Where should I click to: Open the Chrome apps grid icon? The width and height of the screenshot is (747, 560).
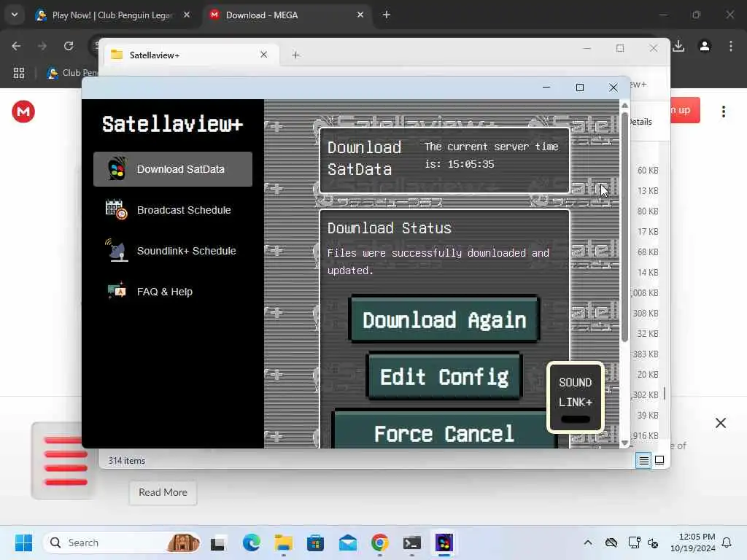pyautogui.click(x=19, y=73)
